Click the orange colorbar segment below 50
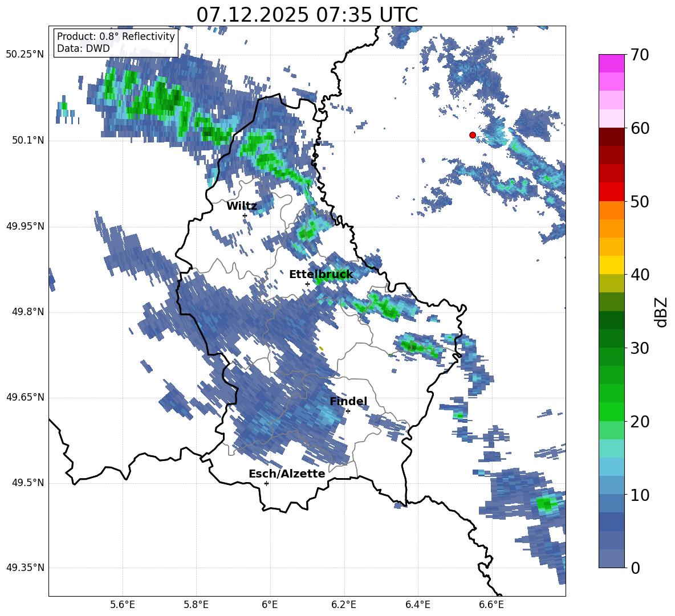Viewport: 675px width, 616px height. 611,210
